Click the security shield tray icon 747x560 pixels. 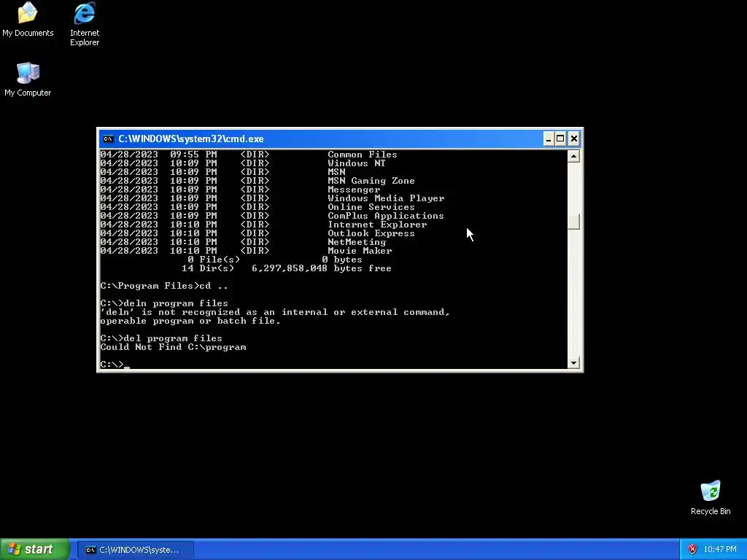(692, 549)
